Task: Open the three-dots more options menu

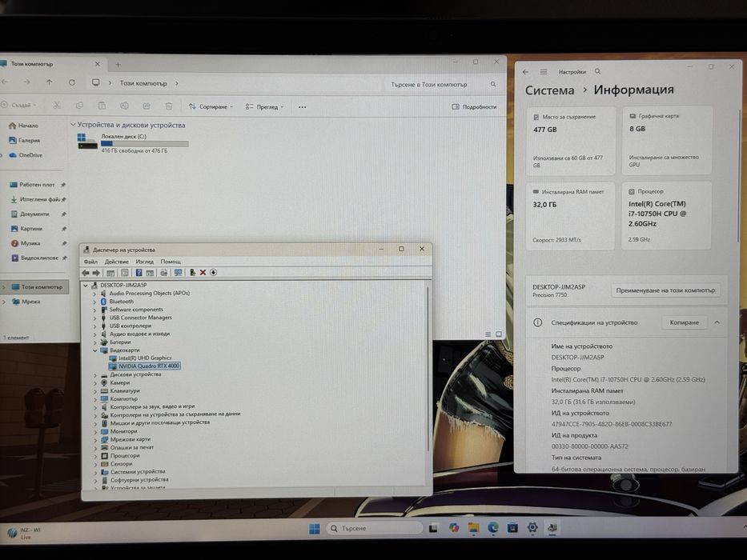Action: (303, 107)
